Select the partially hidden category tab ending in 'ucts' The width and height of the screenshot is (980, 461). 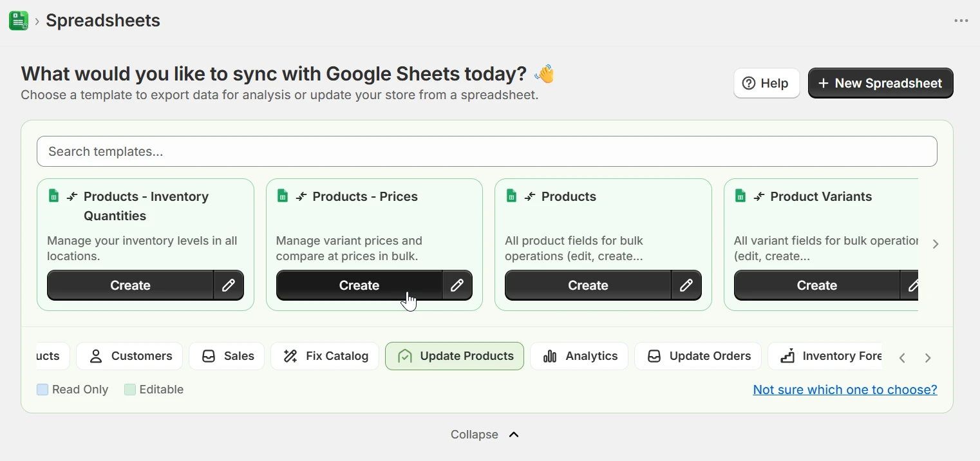(x=53, y=356)
